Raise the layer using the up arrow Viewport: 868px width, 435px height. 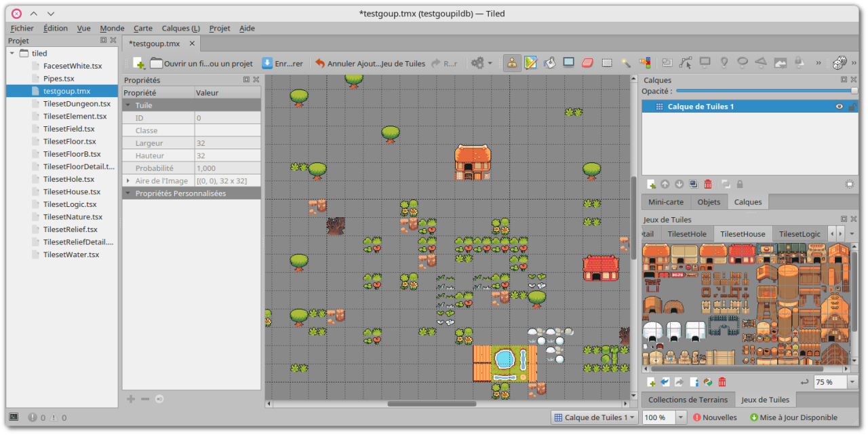(665, 184)
